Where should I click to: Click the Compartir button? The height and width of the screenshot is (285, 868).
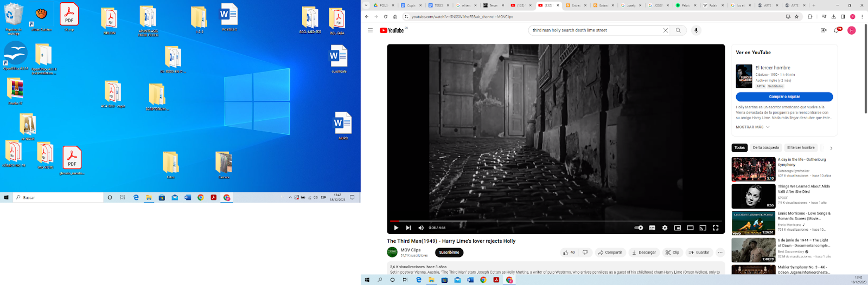(x=610, y=252)
